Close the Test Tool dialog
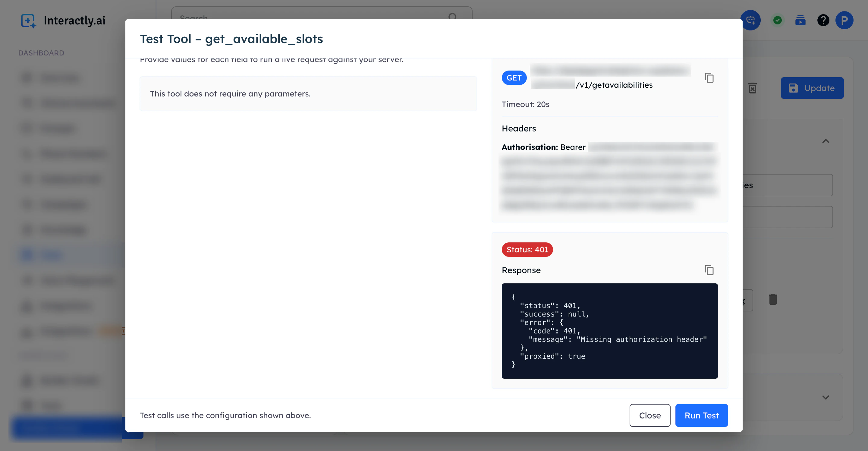The image size is (868, 451). (649, 415)
